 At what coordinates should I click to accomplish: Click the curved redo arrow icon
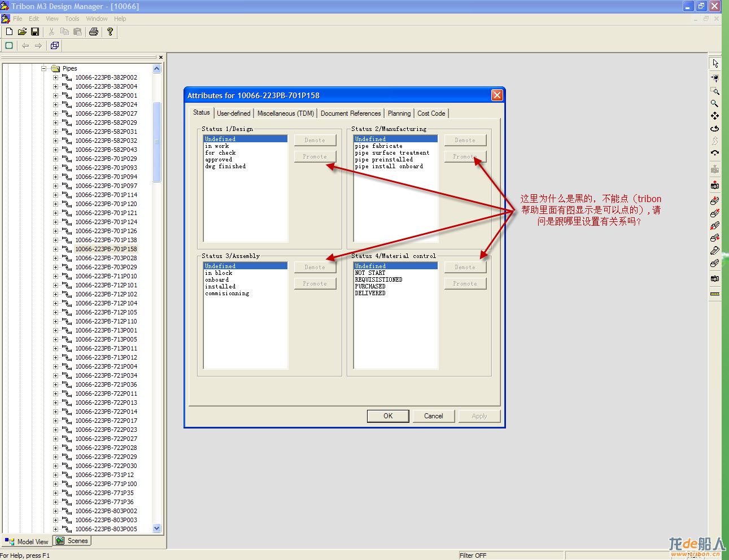(715, 153)
